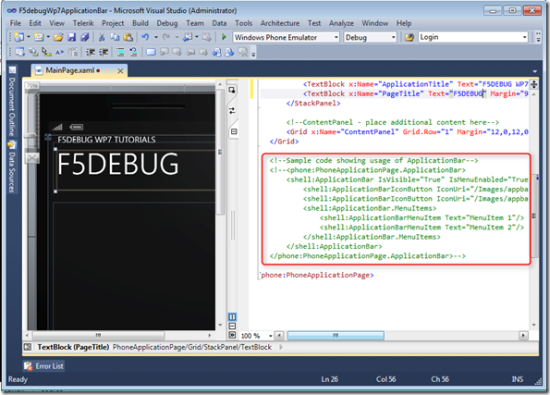Click the ContentPanel comment line
Screen dimensions: 550x395
393,122
